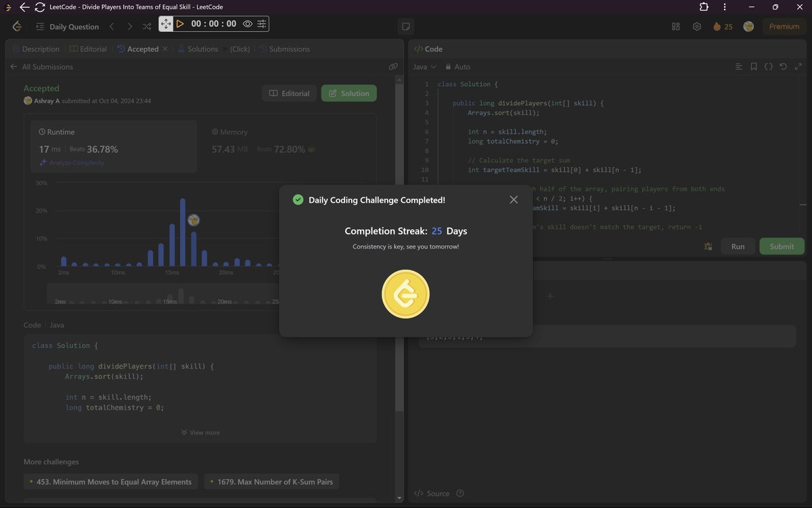Viewport: 812px width, 508px height.
Task: Click the curly braces icon in editor
Action: pos(769,67)
